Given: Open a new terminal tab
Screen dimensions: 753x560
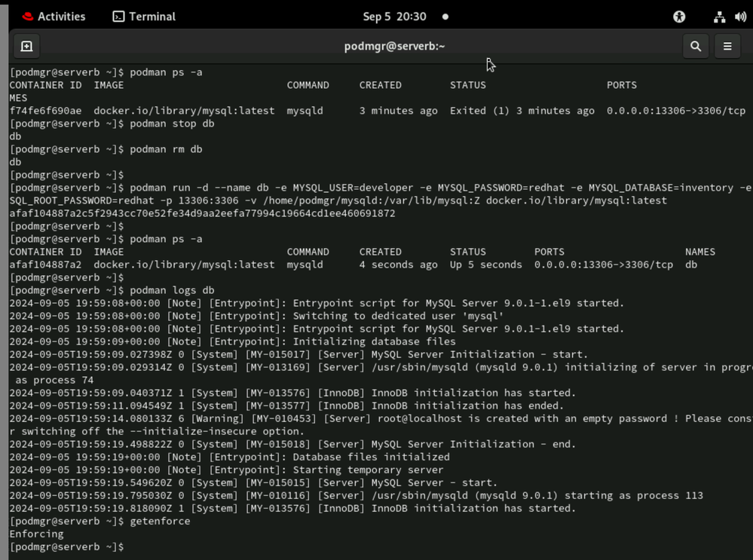Looking at the screenshot, I should [26, 47].
